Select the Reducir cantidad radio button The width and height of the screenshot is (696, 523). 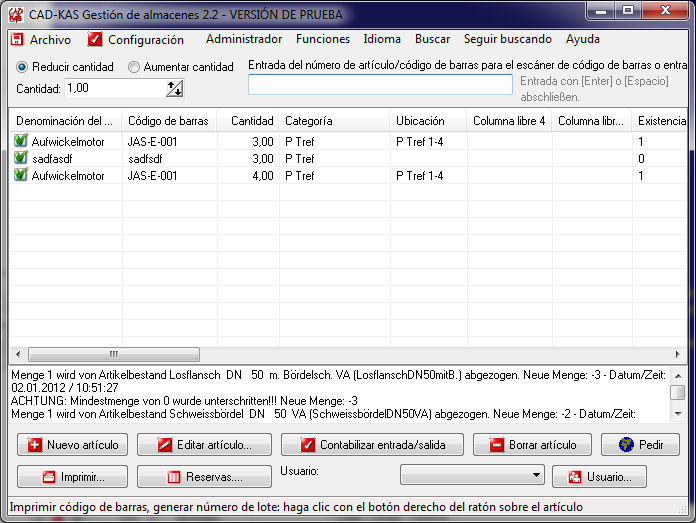tap(22, 67)
